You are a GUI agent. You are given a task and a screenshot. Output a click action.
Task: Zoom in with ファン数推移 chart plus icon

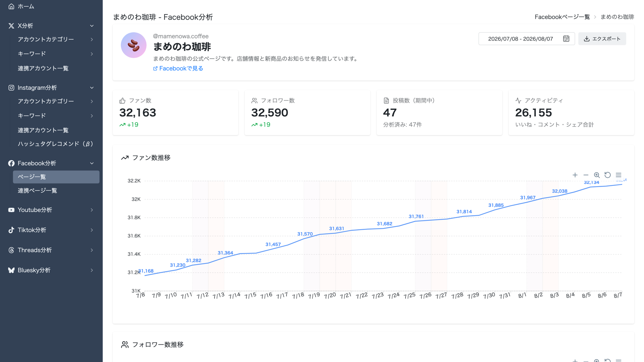pos(575,175)
